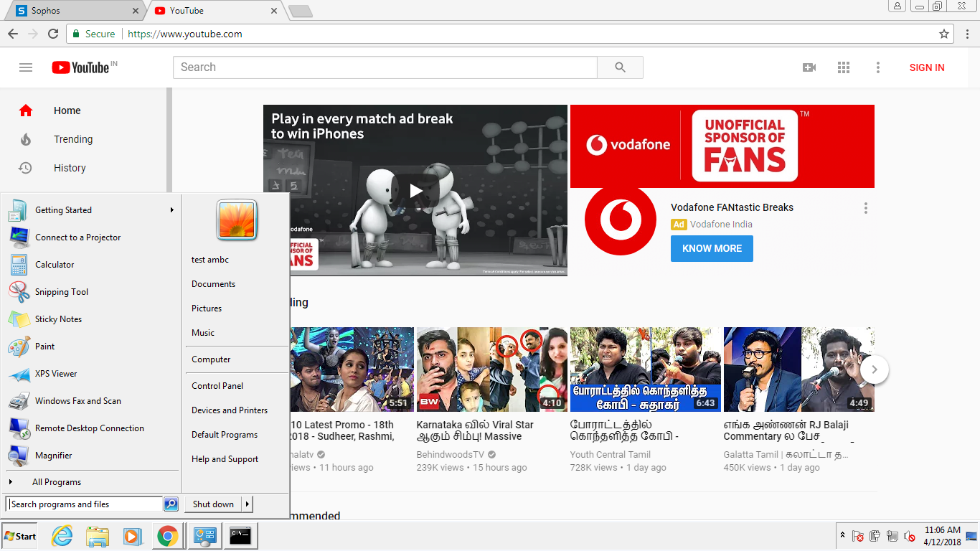Click the Start menu search magnifier button

pyautogui.click(x=171, y=504)
